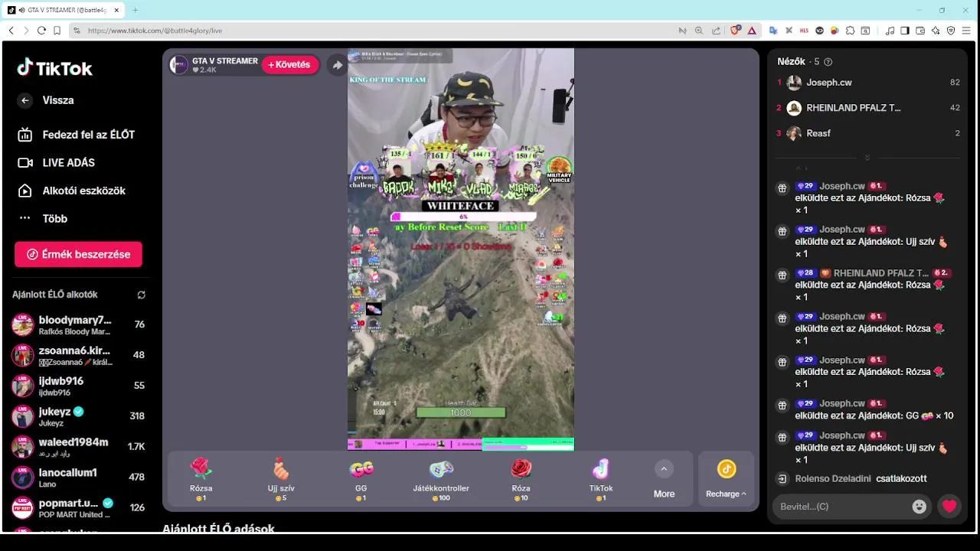The height and width of the screenshot is (551, 980).
Task: Open the Brave Wallet
Action: tap(920, 31)
